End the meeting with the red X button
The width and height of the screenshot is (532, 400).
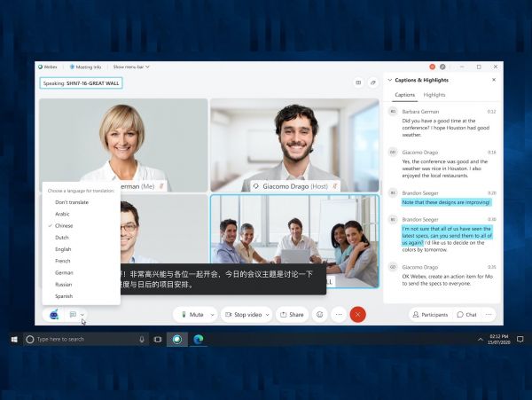[357, 315]
